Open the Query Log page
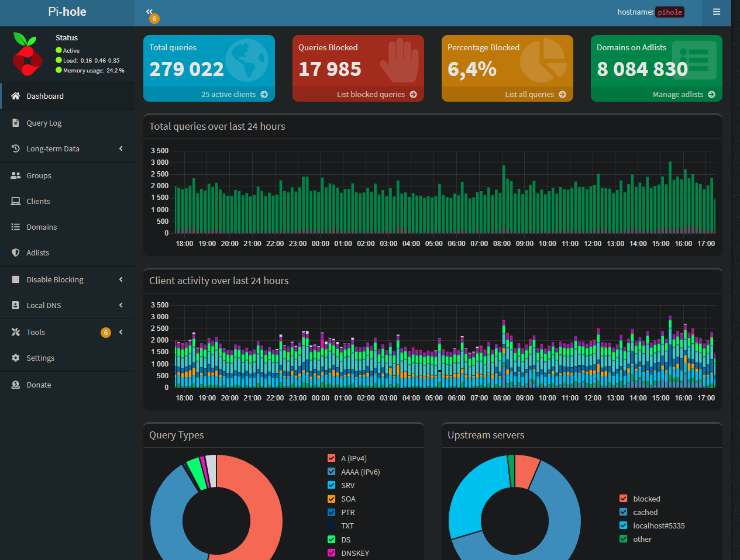740x560 pixels. [67, 123]
